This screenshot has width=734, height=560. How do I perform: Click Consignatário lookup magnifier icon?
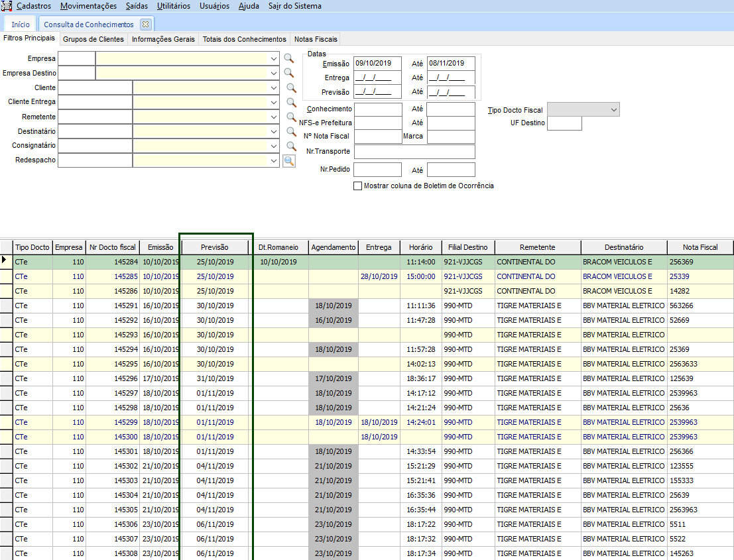tap(291, 146)
